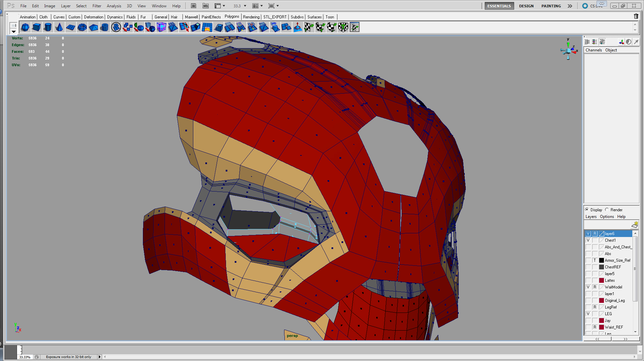Select the PAINTING workspace button
This screenshot has width=644, height=361.
tap(551, 6)
